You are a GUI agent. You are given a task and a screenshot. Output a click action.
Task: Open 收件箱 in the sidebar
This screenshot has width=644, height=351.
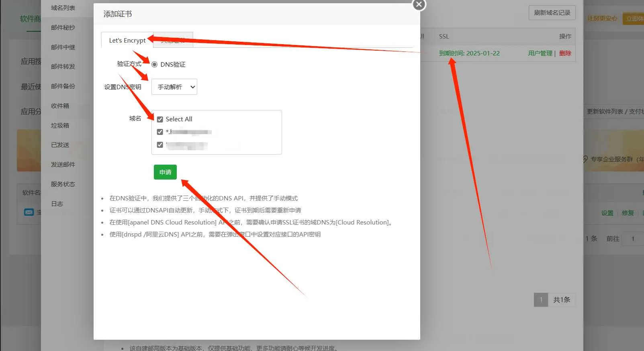[60, 106]
